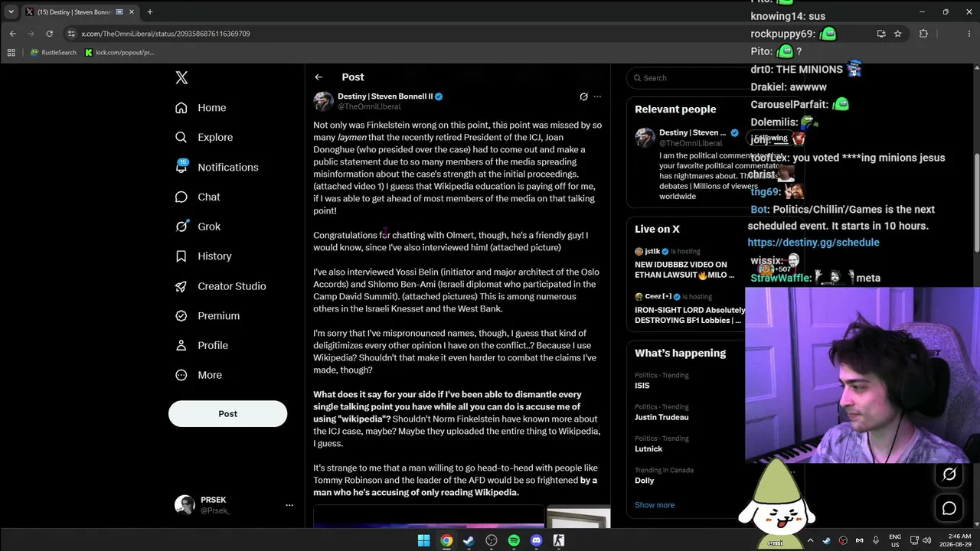The height and width of the screenshot is (551, 980).
Task: Open Chrome from the taskbar
Action: tap(446, 540)
